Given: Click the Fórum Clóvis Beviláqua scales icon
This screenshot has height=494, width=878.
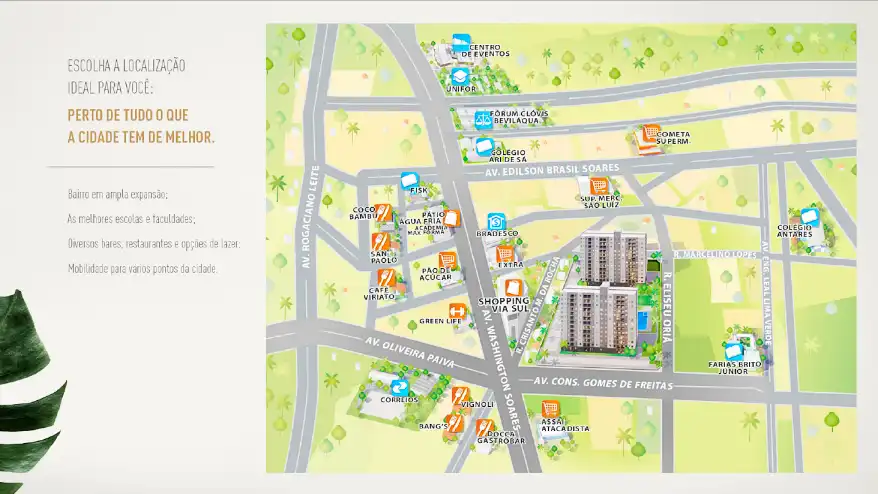Looking at the screenshot, I should pyautogui.click(x=483, y=119).
